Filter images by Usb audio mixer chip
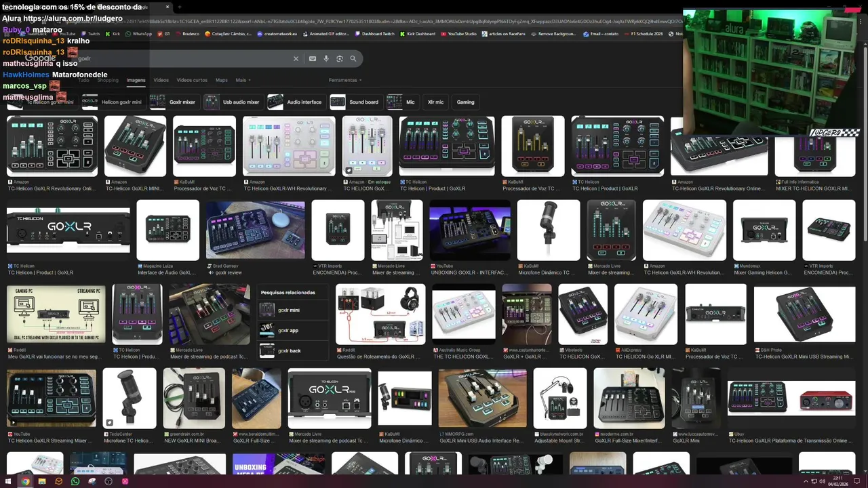The width and height of the screenshot is (868, 488). tap(233, 102)
